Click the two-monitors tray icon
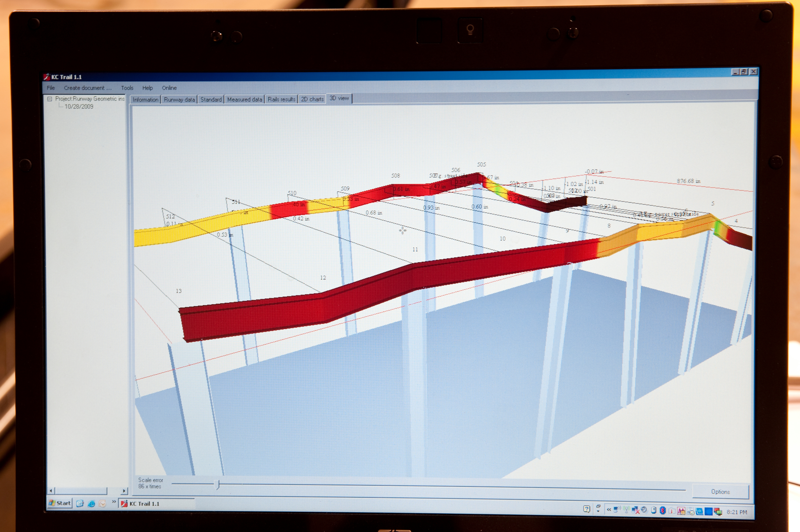Image resolution: width=800 pixels, height=532 pixels. click(718, 511)
